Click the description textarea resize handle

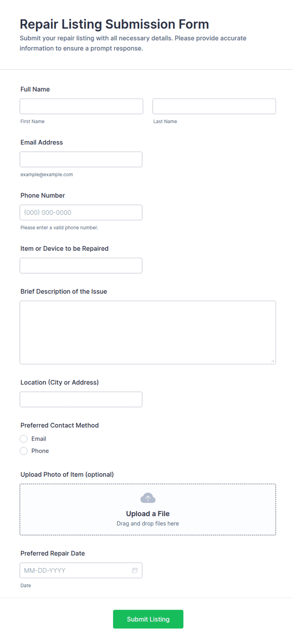pyautogui.click(x=273, y=361)
